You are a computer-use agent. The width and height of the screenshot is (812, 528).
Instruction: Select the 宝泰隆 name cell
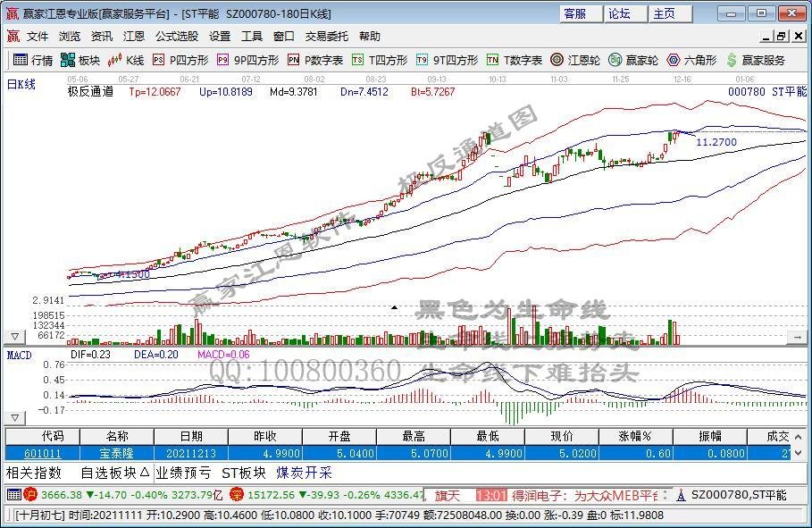117,453
